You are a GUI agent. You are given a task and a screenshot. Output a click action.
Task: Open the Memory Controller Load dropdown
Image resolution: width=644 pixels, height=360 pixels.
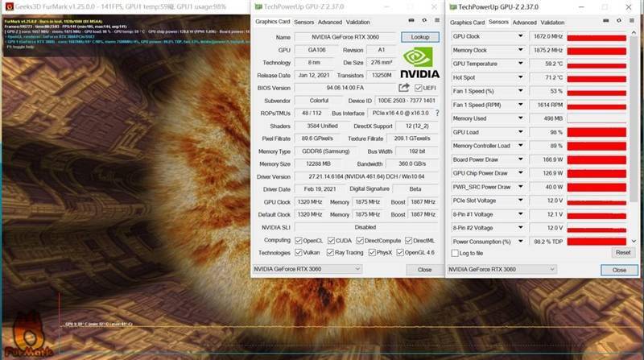point(520,146)
